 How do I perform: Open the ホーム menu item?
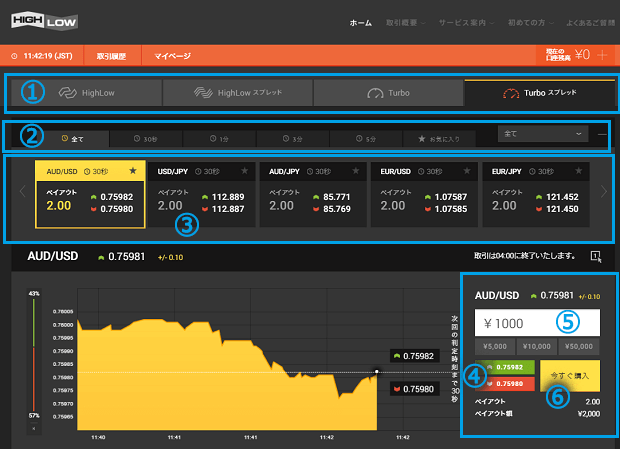360,23
